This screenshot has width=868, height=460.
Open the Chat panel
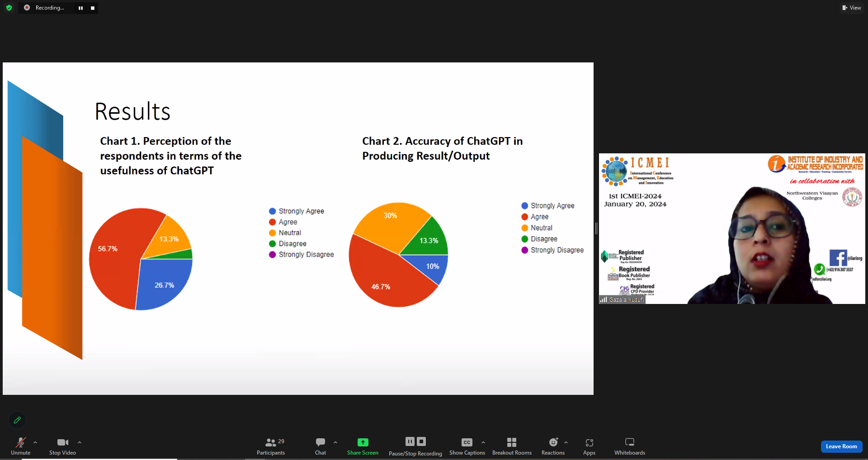(x=321, y=446)
